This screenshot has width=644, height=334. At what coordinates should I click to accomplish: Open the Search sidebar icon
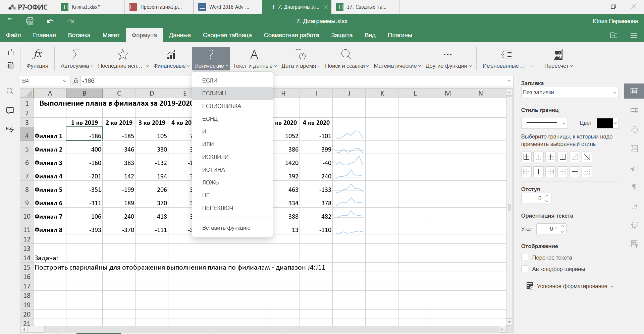(10, 91)
